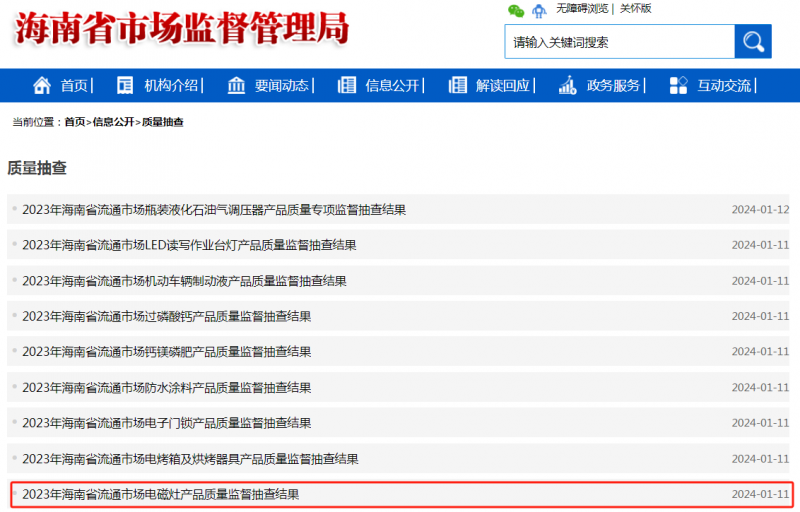Open the 瓶装液化石油气调压器 inspection result
This screenshot has height=512, width=800.
(x=213, y=210)
